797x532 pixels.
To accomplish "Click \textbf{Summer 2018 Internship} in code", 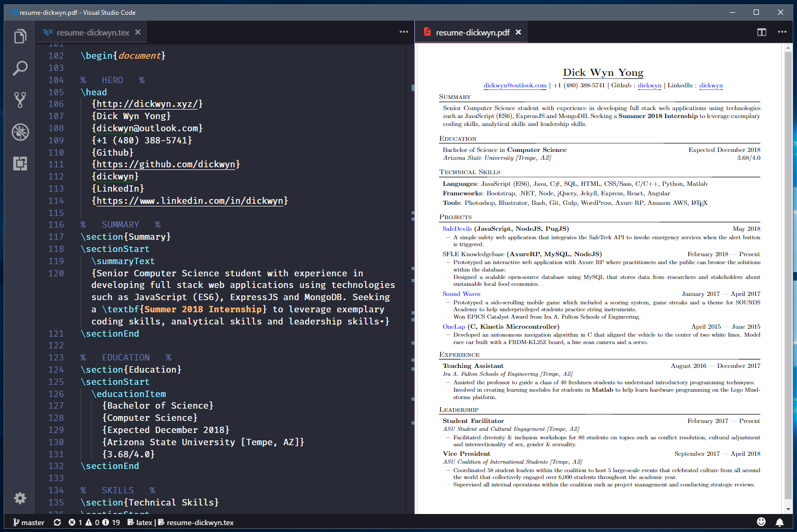I will click(x=184, y=309).
